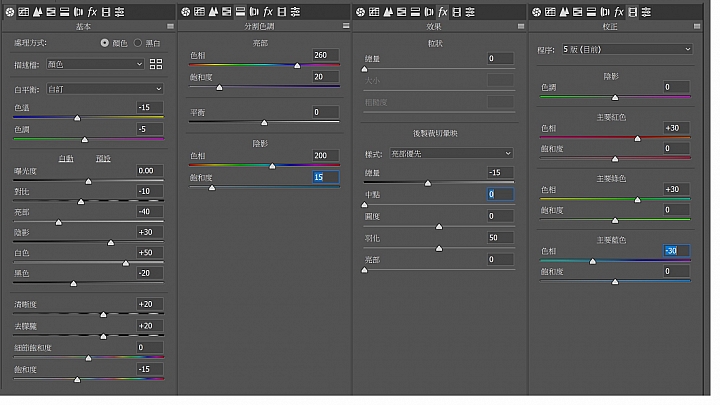Select the active Split Toning icon above 分割色調
Screen dimensions: 720x405
241,12
